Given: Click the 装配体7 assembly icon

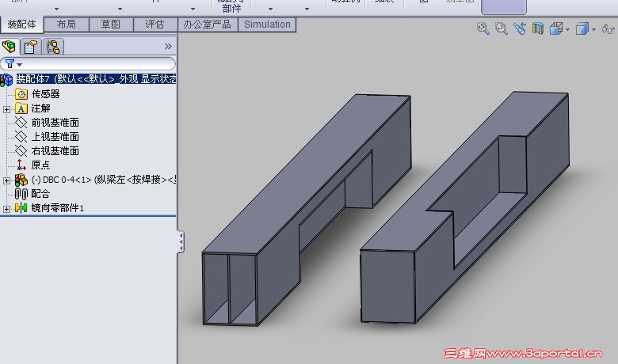Looking at the screenshot, I should (6, 79).
